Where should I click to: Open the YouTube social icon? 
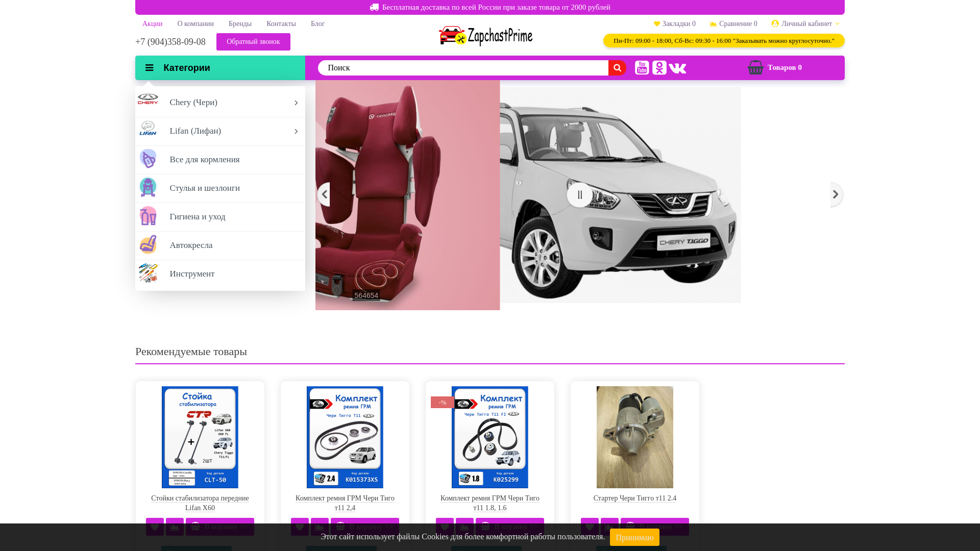[642, 67]
